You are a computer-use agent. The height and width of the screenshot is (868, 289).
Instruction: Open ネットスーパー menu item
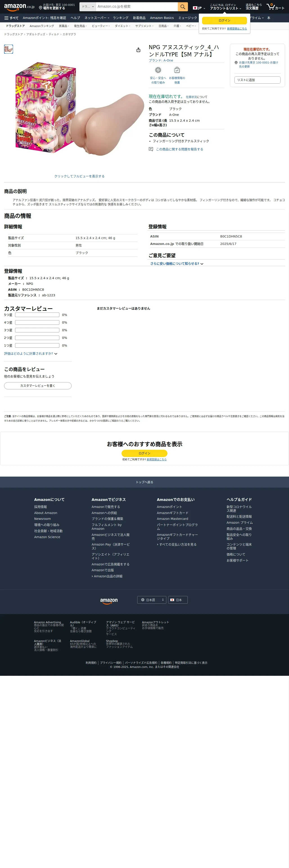97,18
